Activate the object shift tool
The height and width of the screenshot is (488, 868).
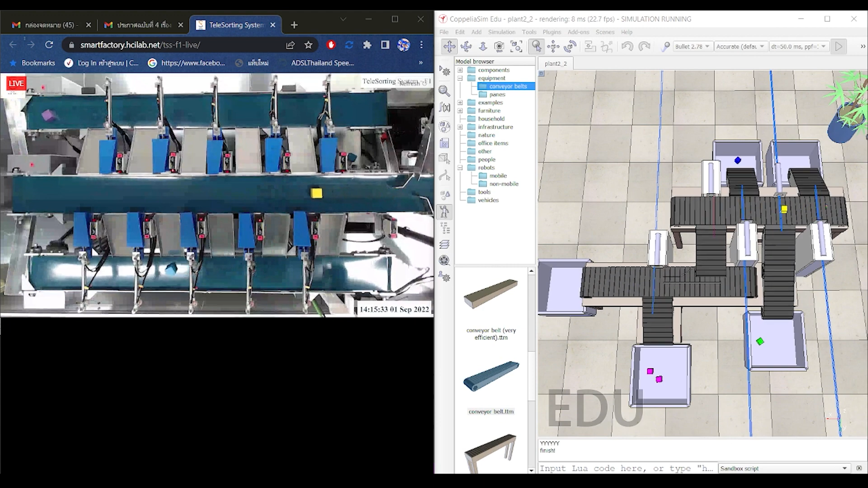tap(553, 46)
